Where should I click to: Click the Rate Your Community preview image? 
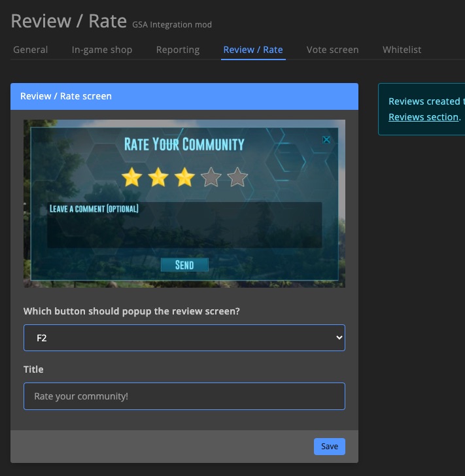tap(184, 203)
